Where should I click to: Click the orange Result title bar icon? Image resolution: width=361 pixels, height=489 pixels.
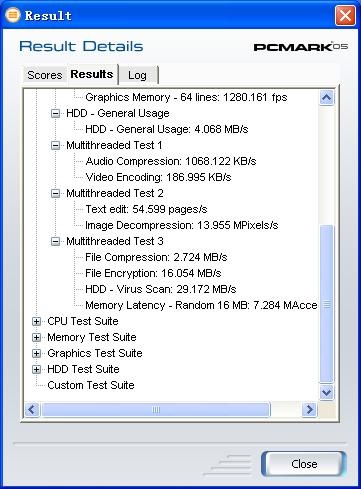click(x=13, y=15)
